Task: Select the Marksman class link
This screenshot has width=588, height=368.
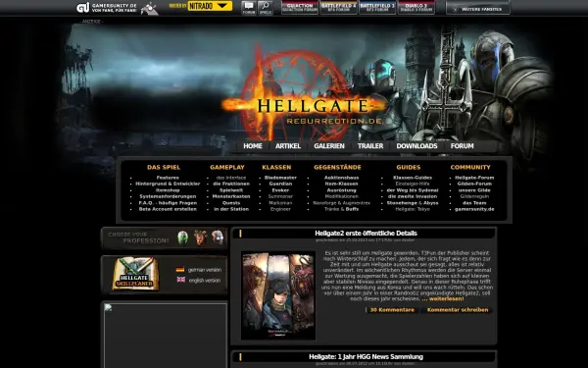Action: tap(280, 203)
